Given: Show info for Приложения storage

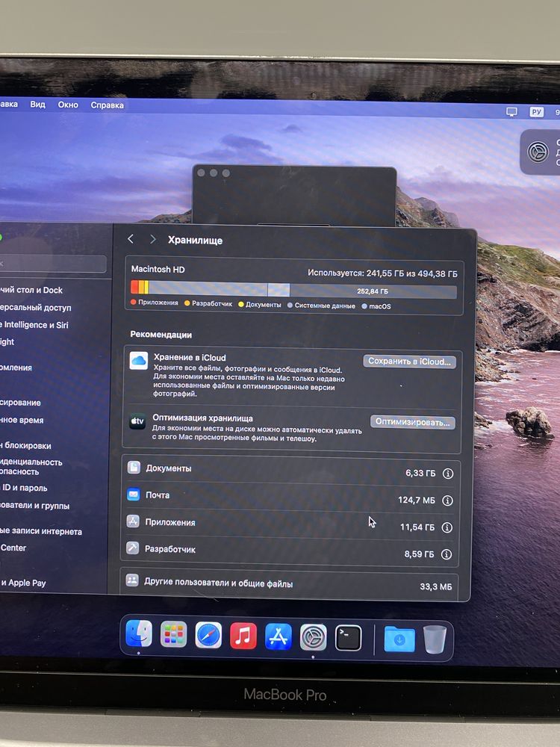Looking at the screenshot, I should (x=447, y=527).
